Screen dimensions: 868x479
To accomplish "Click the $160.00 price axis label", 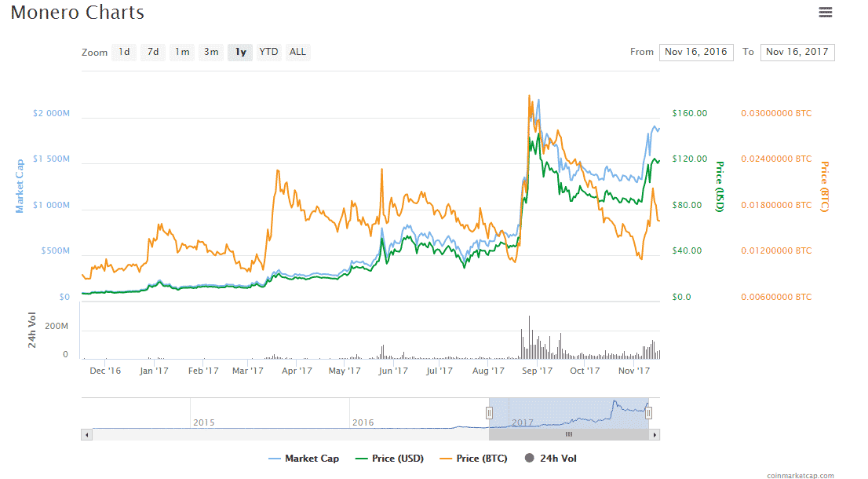I will pyautogui.click(x=690, y=113).
